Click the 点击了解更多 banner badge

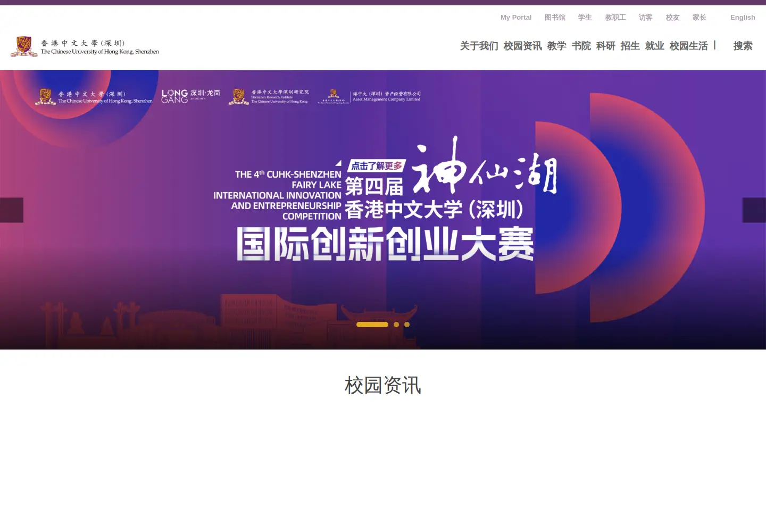(377, 166)
